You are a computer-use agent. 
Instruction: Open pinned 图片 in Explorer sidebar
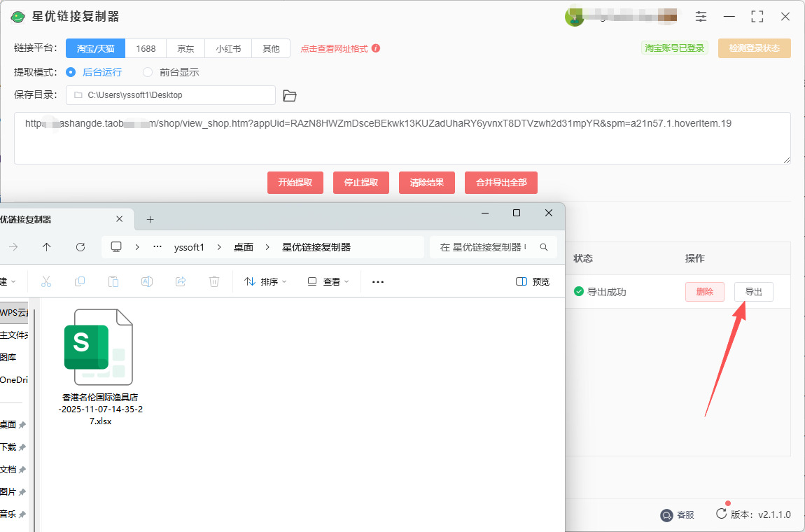coord(13,492)
